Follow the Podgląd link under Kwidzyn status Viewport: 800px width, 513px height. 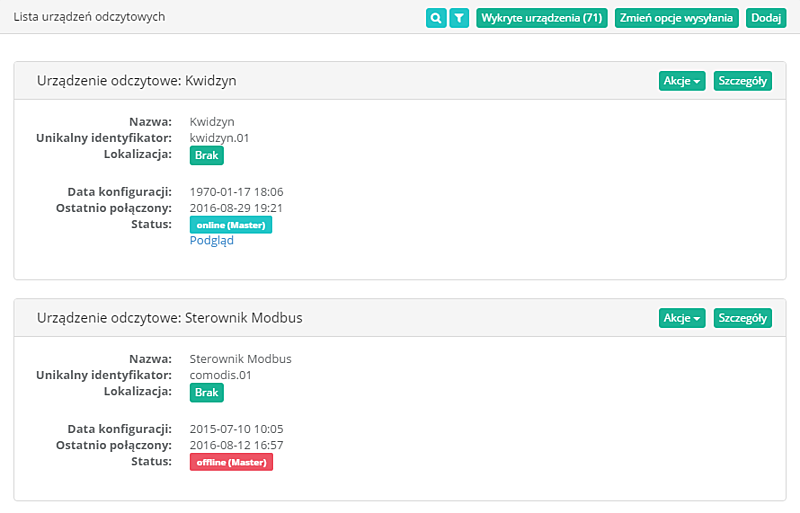pyautogui.click(x=211, y=240)
